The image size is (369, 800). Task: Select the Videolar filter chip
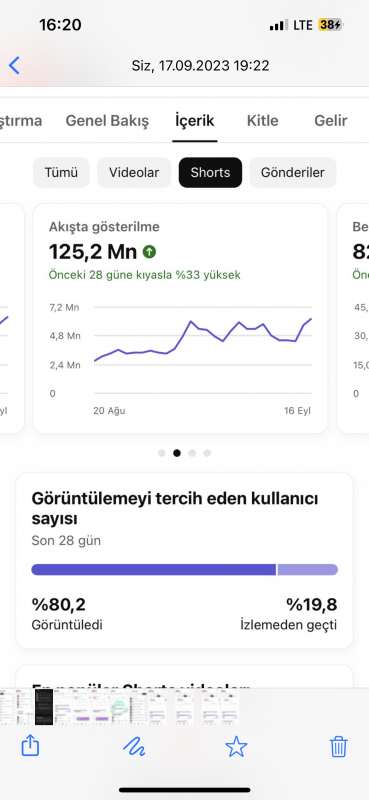pos(134,172)
